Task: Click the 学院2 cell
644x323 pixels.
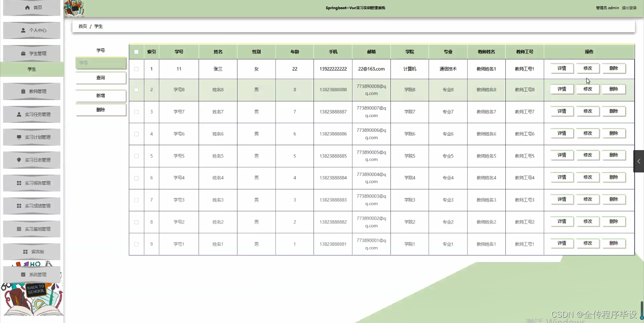Action: tap(410, 222)
